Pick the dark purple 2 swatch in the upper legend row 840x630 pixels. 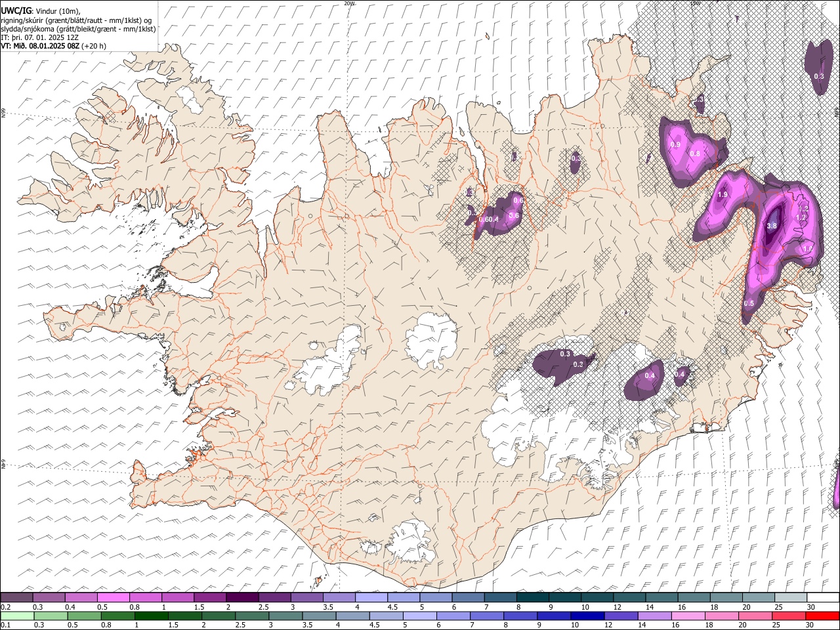pyautogui.click(x=242, y=598)
